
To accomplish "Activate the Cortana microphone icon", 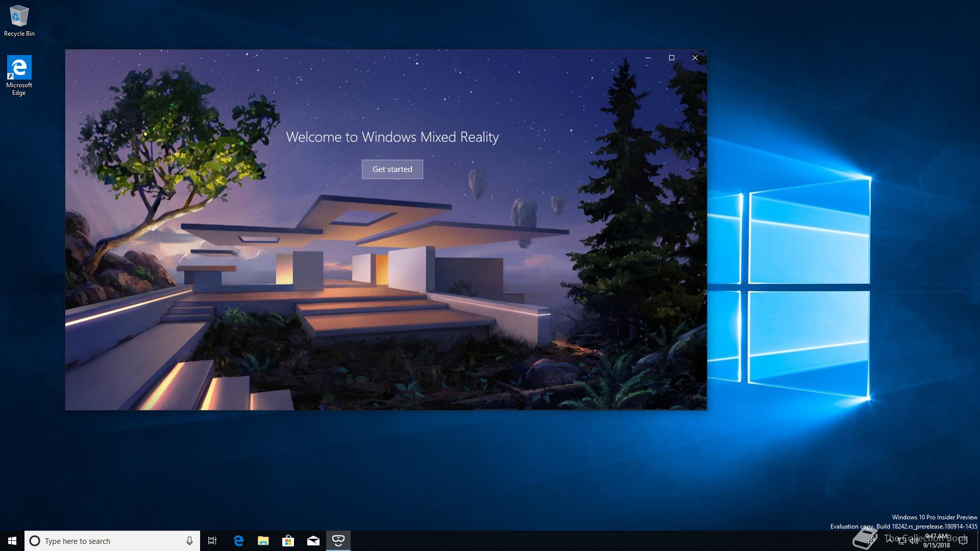I will [189, 541].
